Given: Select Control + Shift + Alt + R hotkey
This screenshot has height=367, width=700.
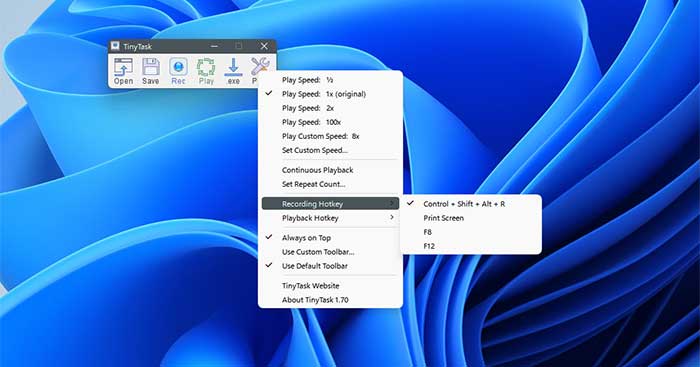Looking at the screenshot, I should pos(471,204).
